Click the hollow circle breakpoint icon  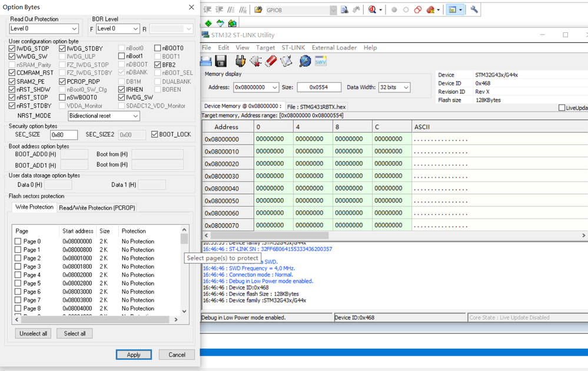(406, 10)
